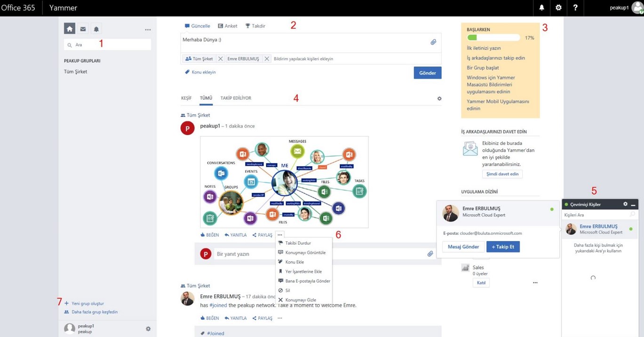Open feed settings gear icon

pyautogui.click(x=439, y=98)
